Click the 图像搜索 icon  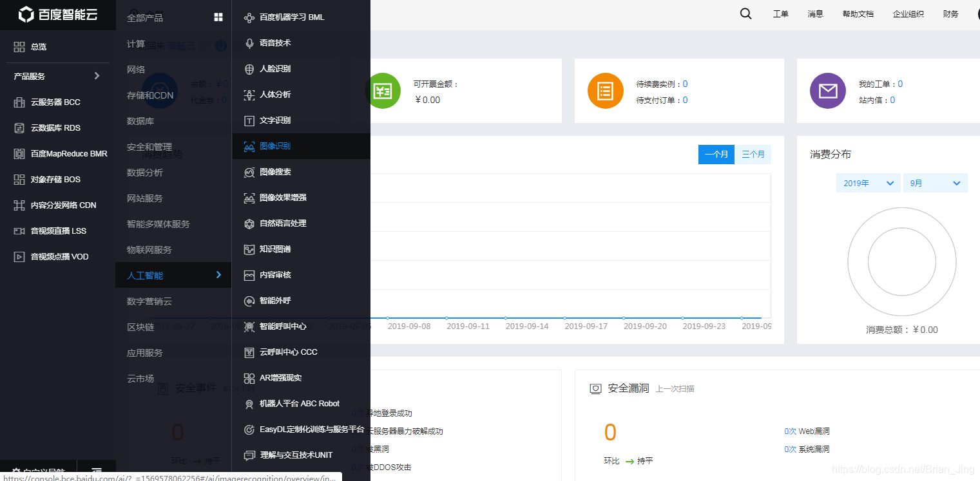249,172
